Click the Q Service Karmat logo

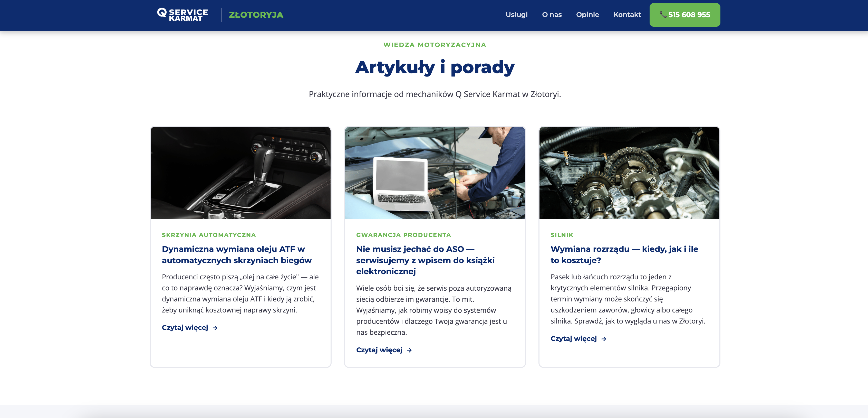182,15
